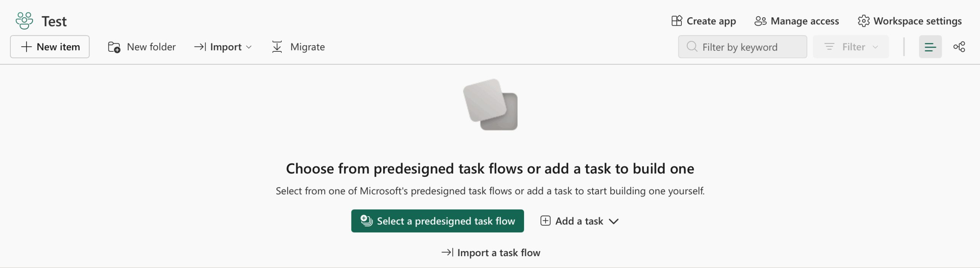Expand the Filter dropdown

click(x=851, y=47)
